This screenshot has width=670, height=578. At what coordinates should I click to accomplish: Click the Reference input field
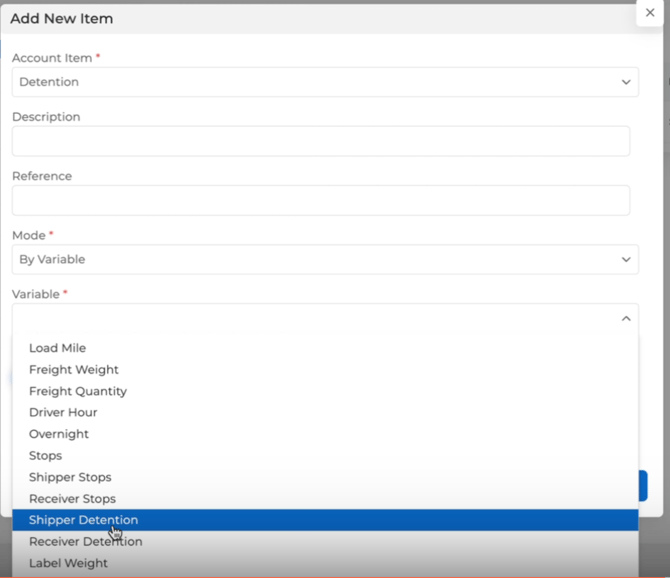pyautogui.click(x=320, y=200)
